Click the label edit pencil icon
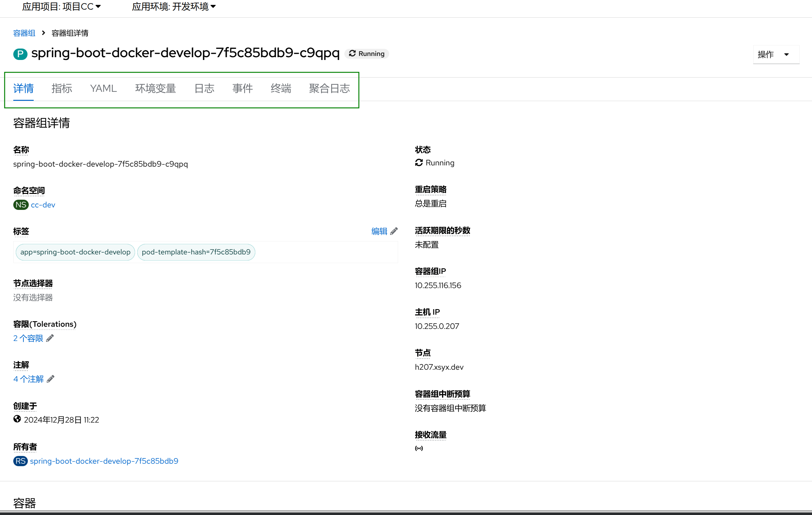 pos(394,231)
